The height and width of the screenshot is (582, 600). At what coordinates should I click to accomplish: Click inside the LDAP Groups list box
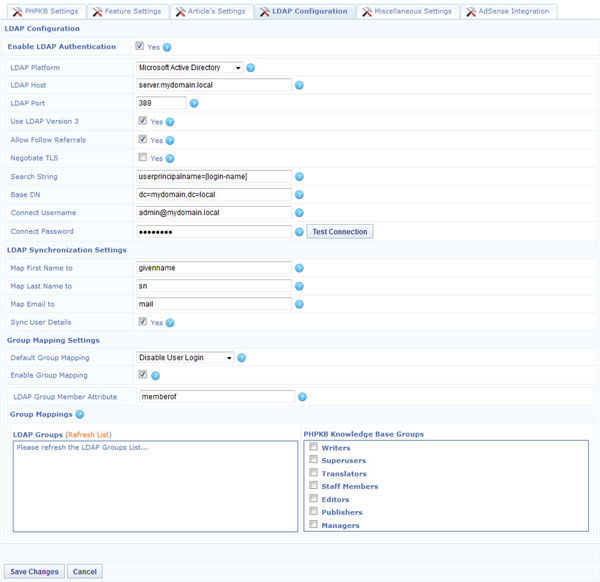click(155, 486)
